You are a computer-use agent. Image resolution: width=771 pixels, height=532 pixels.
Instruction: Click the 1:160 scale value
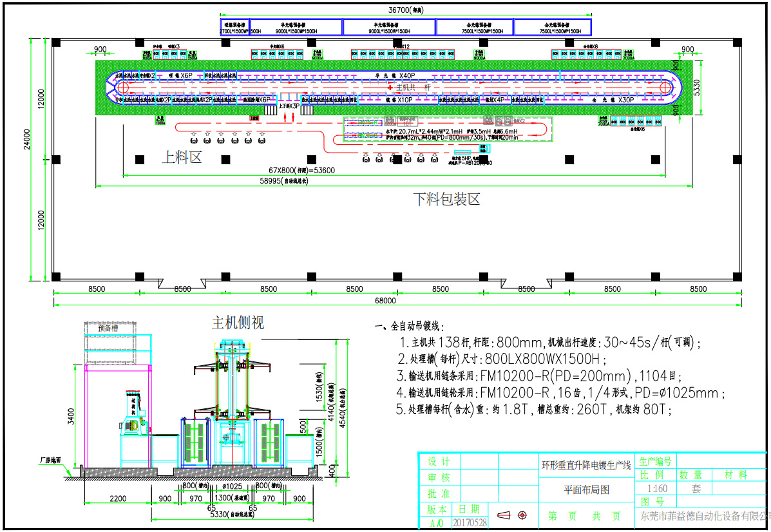click(657, 489)
